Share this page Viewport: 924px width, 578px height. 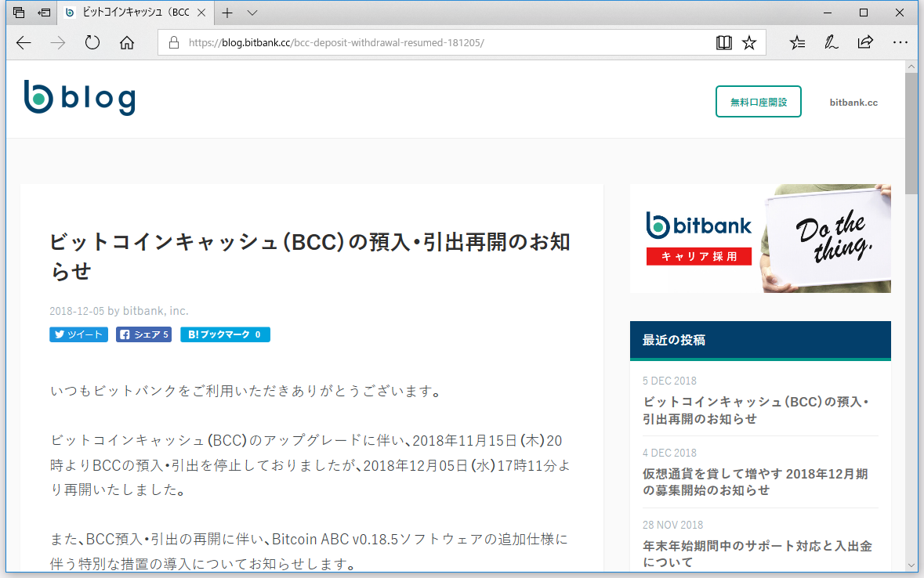click(x=865, y=42)
